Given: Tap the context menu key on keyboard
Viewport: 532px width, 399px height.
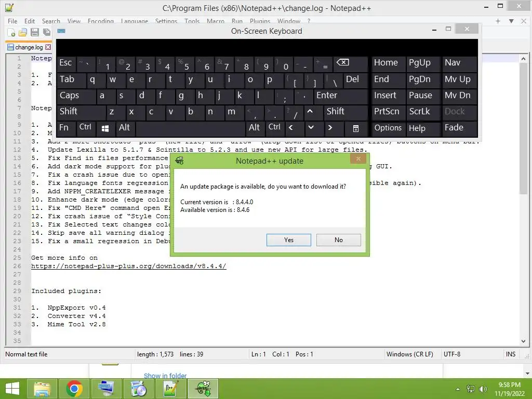Looking at the screenshot, I should pyautogui.click(x=355, y=128).
